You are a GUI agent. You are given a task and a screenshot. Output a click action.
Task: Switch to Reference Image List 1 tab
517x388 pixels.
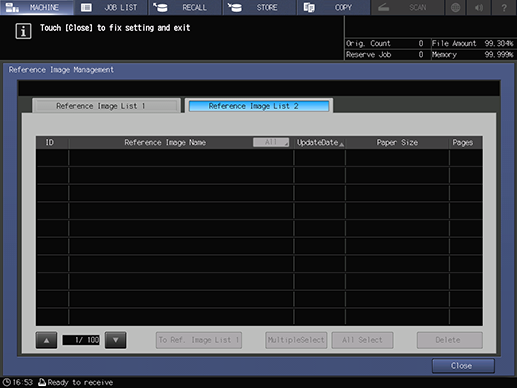pyautogui.click(x=107, y=106)
